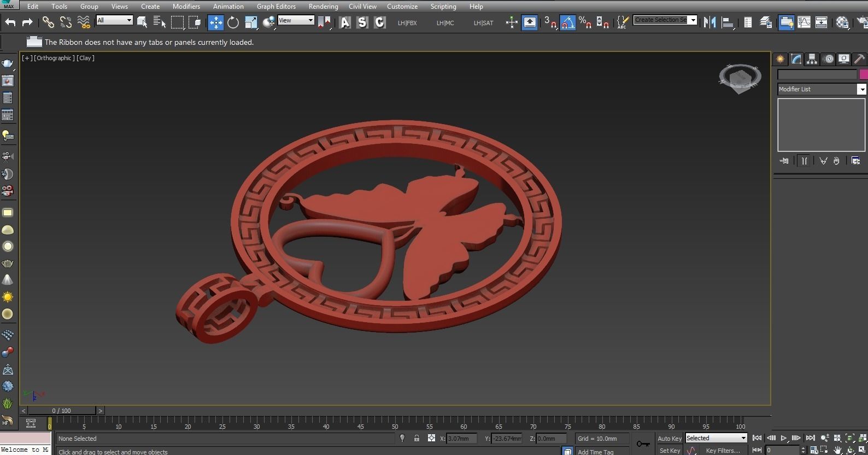Toggle Percent Snap

click(x=585, y=22)
